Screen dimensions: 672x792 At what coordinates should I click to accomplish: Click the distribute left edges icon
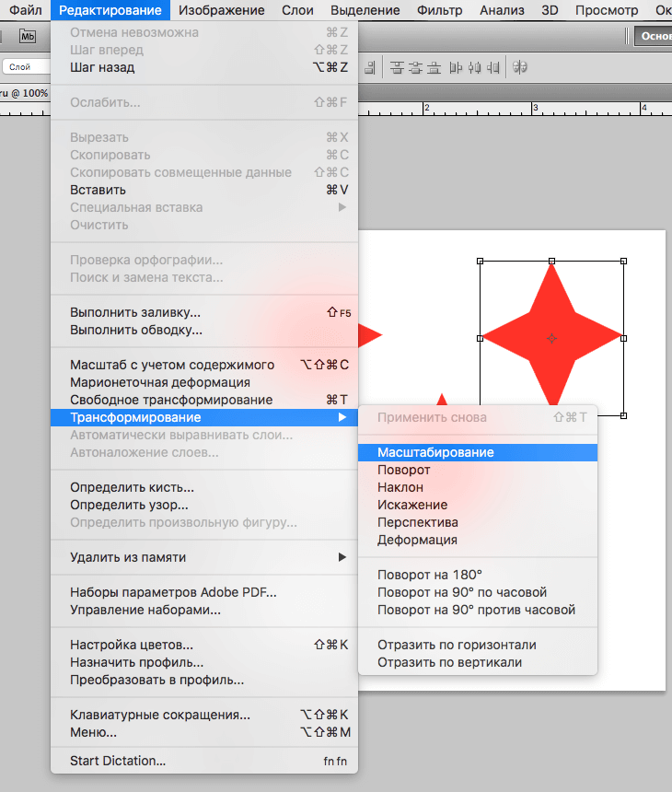pos(457,67)
